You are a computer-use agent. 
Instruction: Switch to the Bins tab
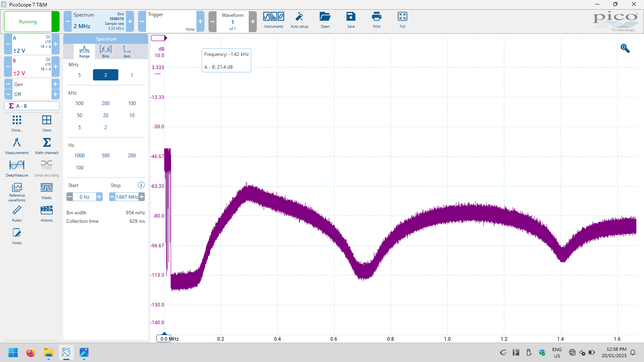[105, 51]
